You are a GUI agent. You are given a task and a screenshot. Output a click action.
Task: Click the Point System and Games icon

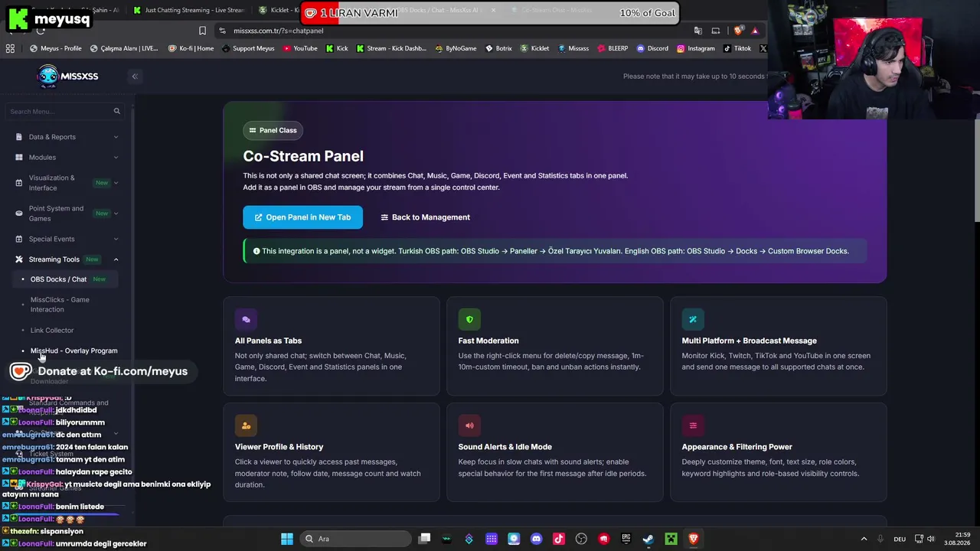tap(19, 214)
